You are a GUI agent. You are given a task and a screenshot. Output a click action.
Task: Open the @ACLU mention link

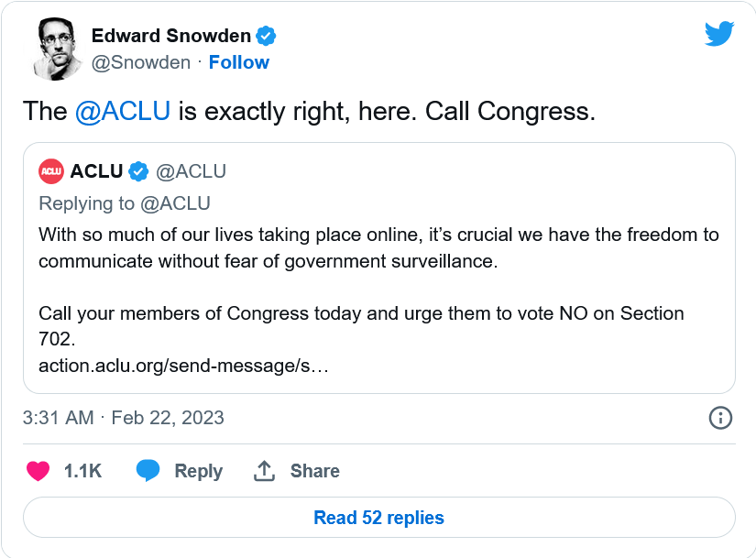(x=123, y=111)
